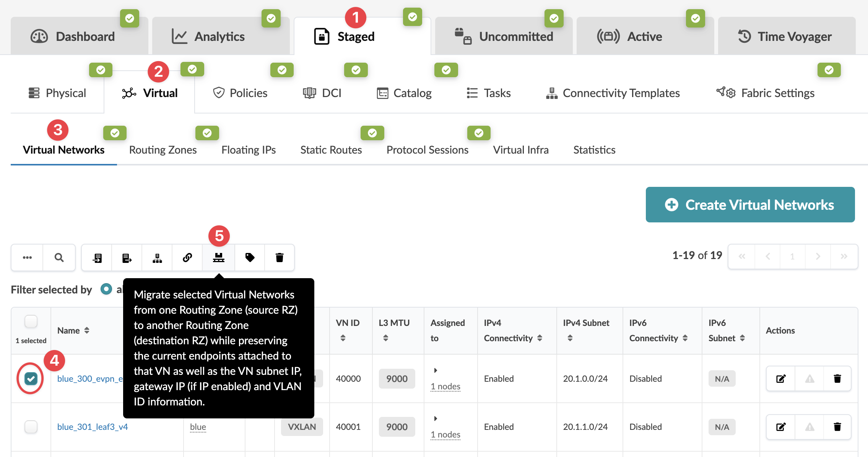Image resolution: width=868 pixels, height=457 pixels.
Task: Click the search magnifier icon in toolbar
Action: (x=59, y=258)
